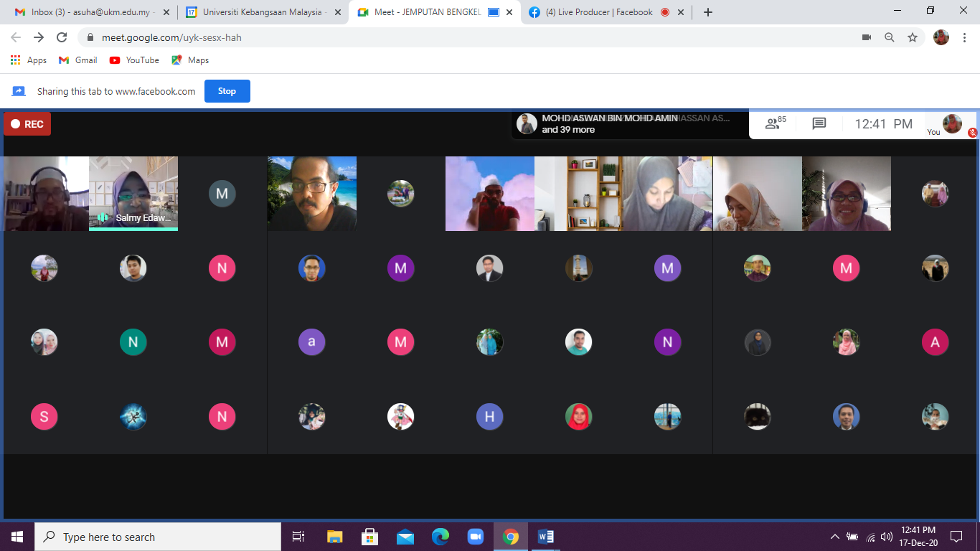The image size is (980, 551).
Task: Select Salmy Edaw's video tile
Action: (133, 193)
